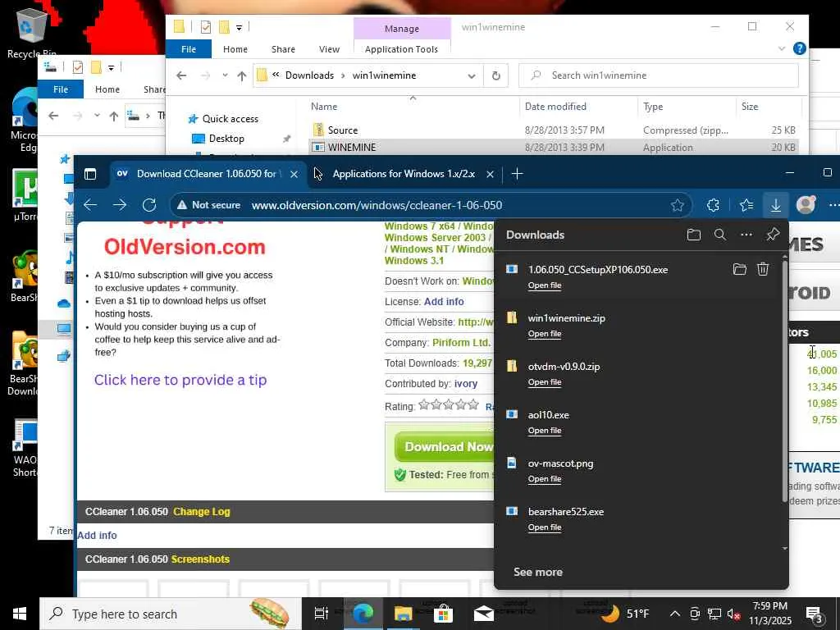Open Application Tools ribbon tab
Image resolution: width=840 pixels, height=630 pixels.
[x=401, y=48]
